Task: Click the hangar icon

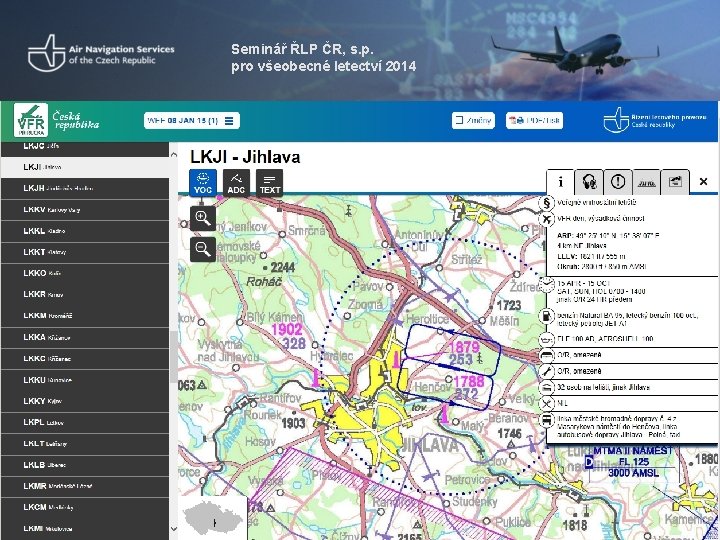Action: click(x=546, y=355)
